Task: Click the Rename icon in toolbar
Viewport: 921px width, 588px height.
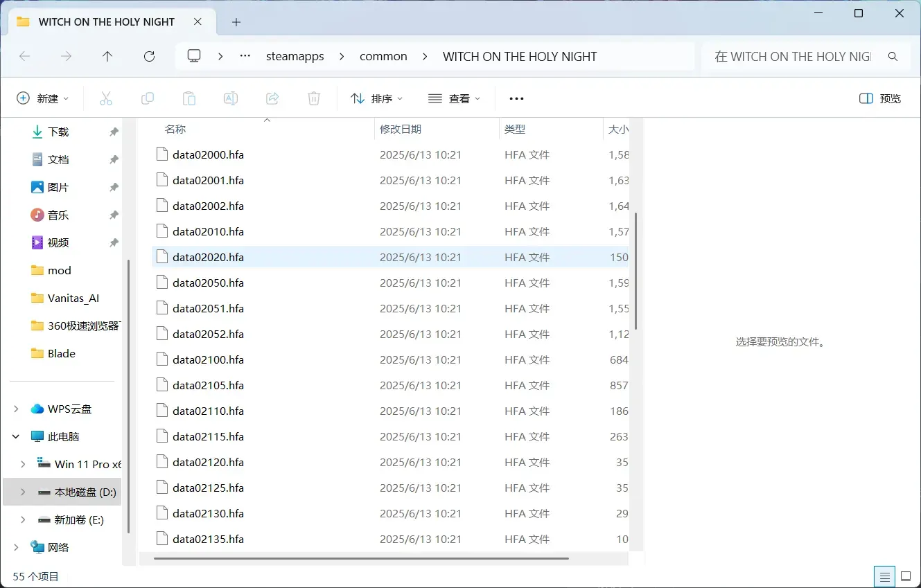Action: point(231,98)
